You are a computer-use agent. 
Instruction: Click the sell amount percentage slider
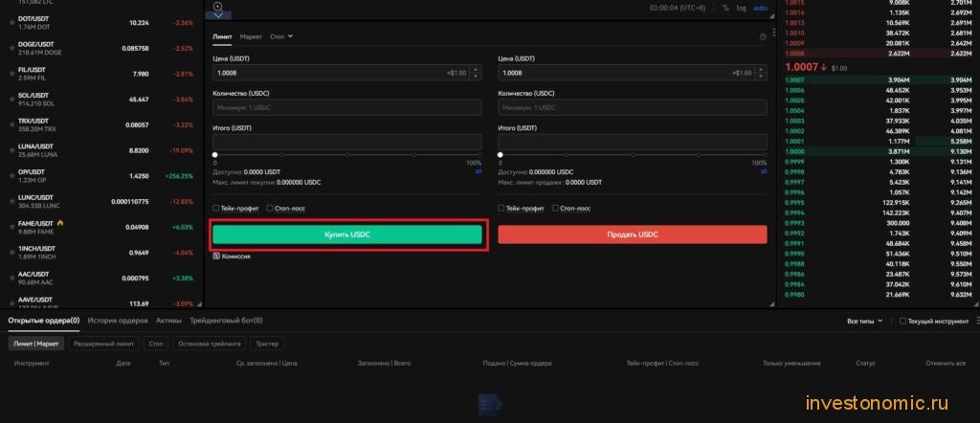pyautogui.click(x=633, y=155)
